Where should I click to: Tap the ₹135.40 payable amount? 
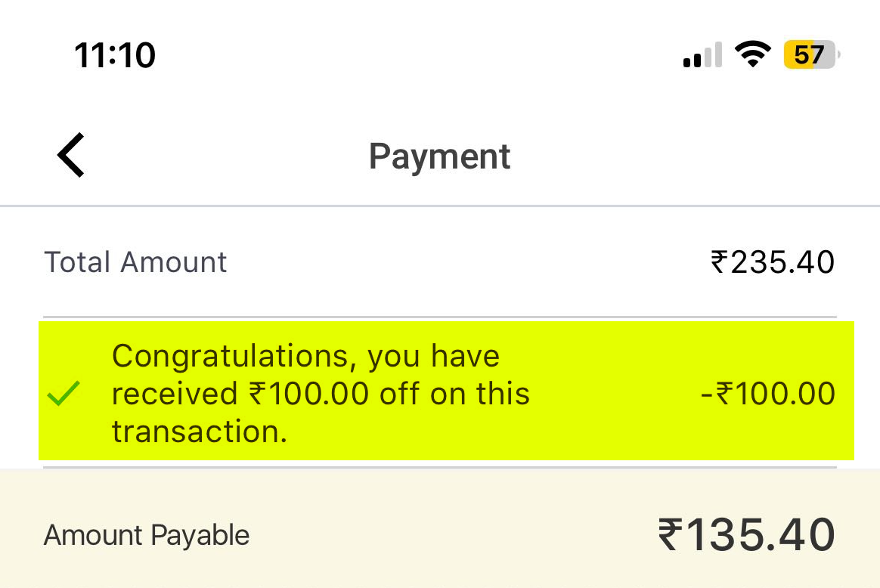coord(746,535)
